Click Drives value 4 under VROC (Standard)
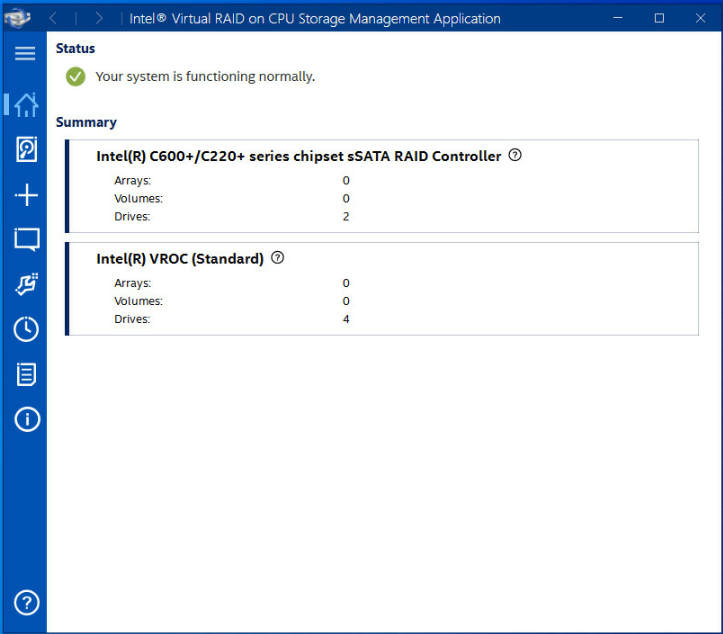This screenshot has width=723, height=634. [346, 319]
